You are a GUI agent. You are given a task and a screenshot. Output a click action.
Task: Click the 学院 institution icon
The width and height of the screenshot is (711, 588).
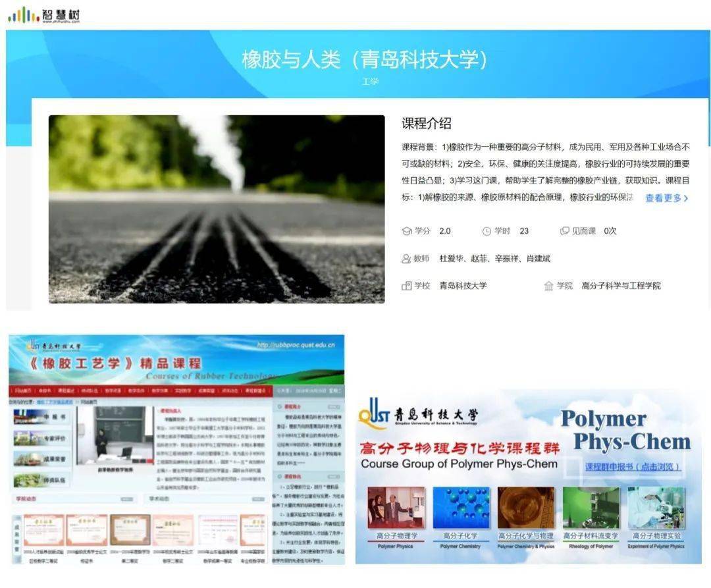point(548,286)
